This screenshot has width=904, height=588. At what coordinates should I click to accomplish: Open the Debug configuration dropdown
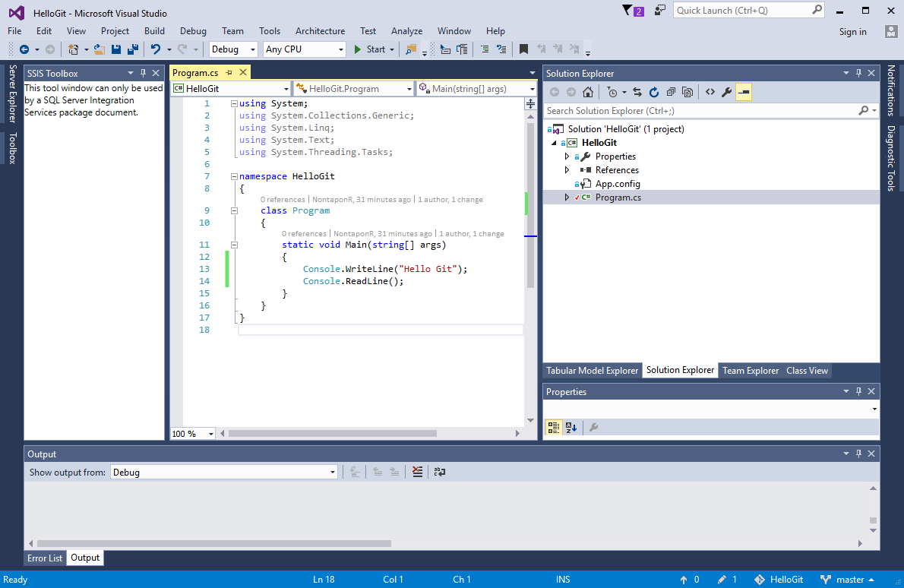pyautogui.click(x=233, y=49)
